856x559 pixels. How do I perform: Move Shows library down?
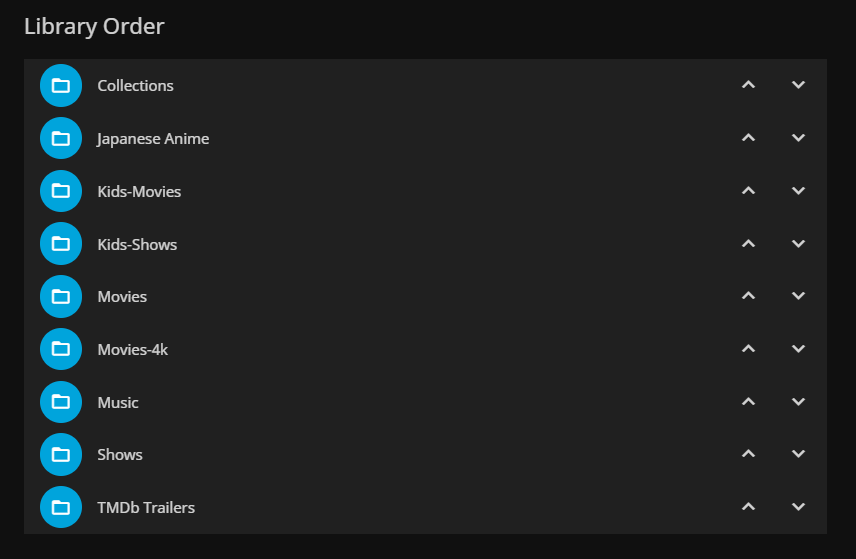(798, 454)
